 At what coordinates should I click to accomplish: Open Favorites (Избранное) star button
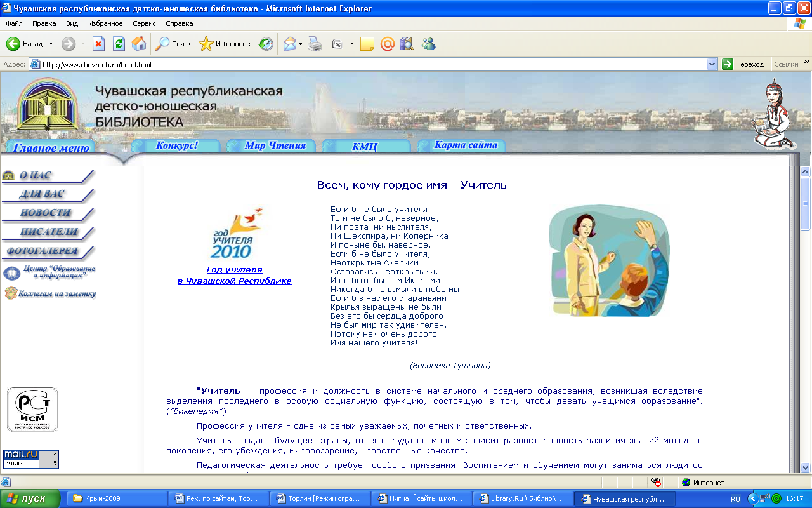click(x=225, y=44)
